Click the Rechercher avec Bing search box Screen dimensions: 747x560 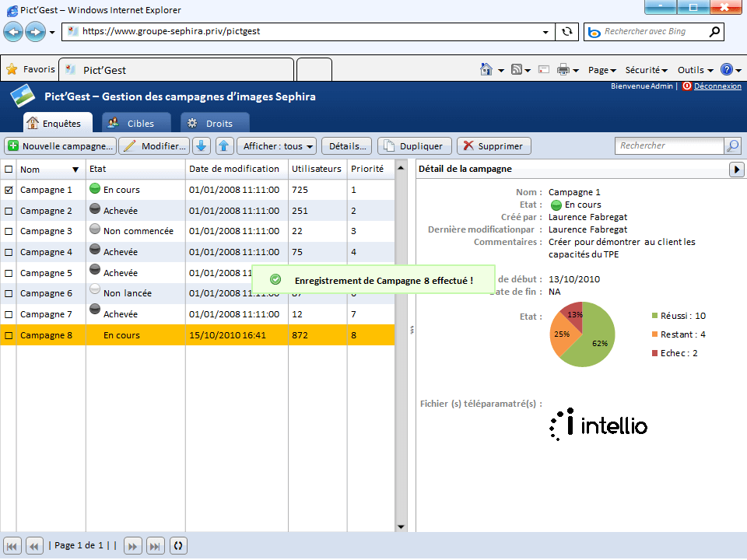[653, 31]
